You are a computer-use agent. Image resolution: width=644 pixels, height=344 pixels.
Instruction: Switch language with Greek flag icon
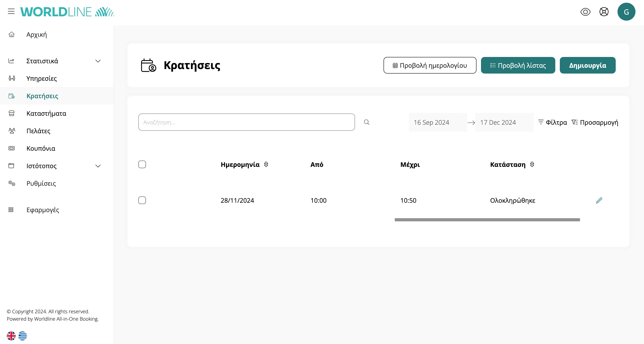pyautogui.click(x=22, y=336)
